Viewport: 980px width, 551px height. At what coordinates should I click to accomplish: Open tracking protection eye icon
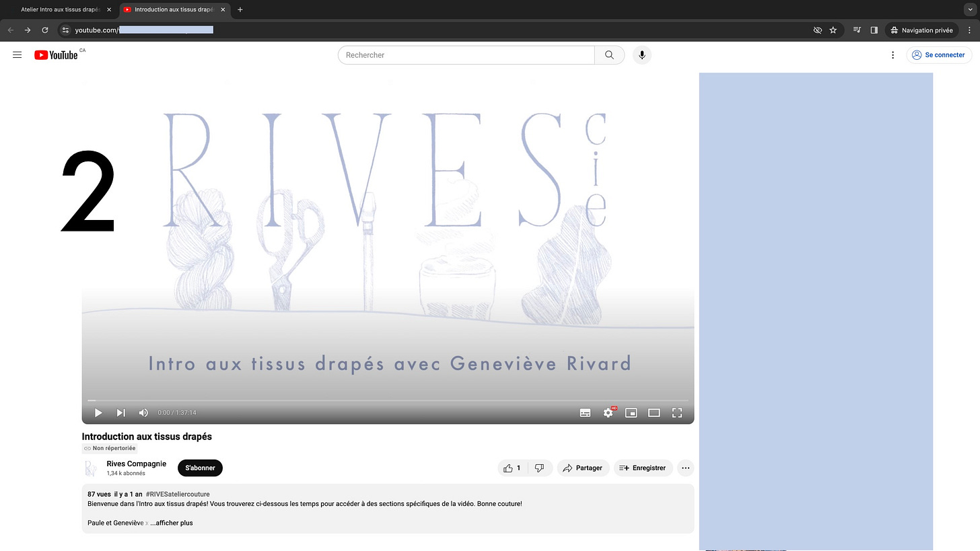click(x=818, y=30)
